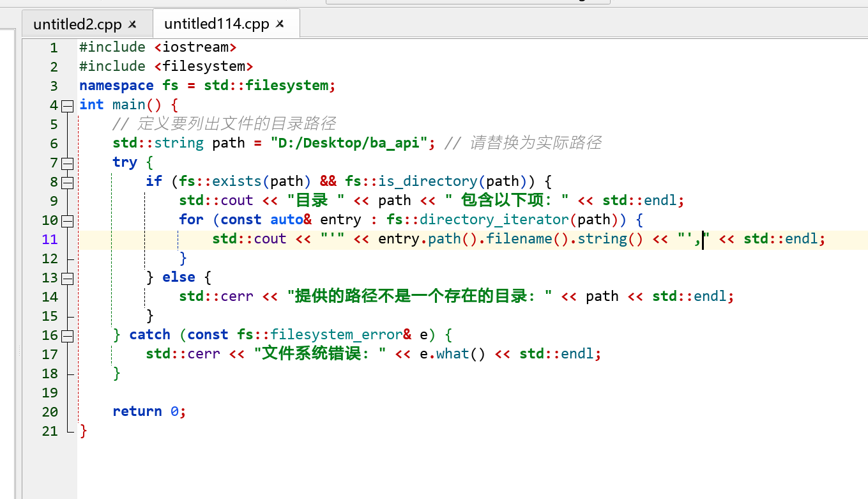The height and width of the screenshot is (499, 868).
Task: Collapse the catch block code fold
Action: pos(68,335)
